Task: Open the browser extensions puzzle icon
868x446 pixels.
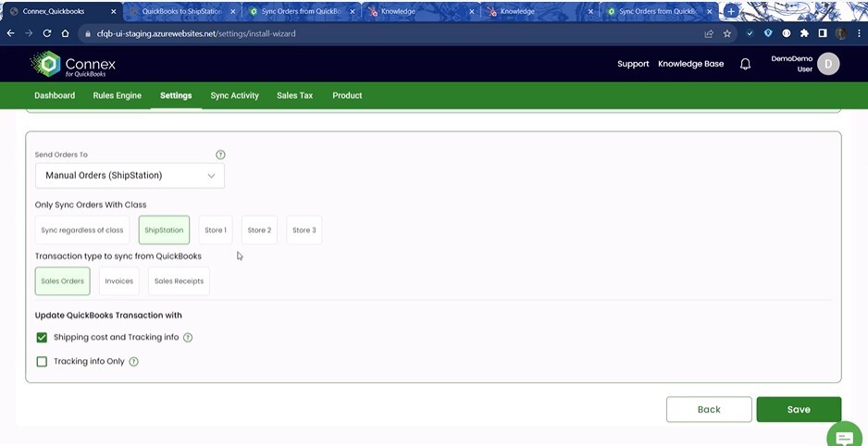Action: click(804, 33)
